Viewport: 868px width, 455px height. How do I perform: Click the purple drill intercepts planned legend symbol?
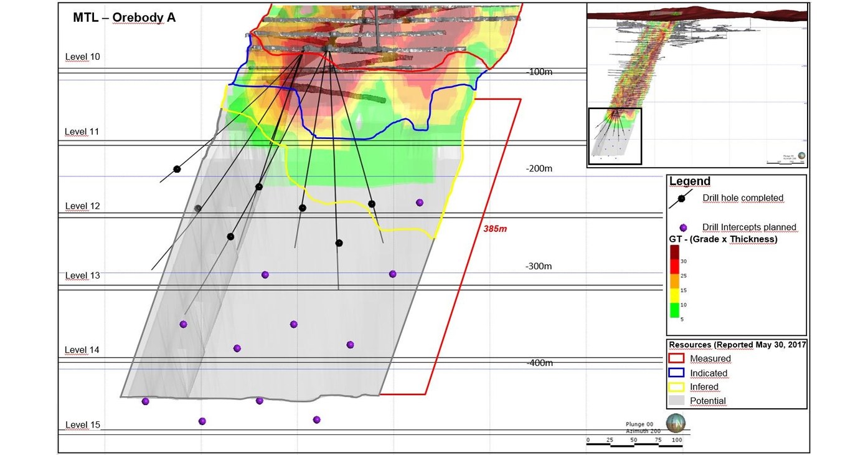[x=683, y=228]
